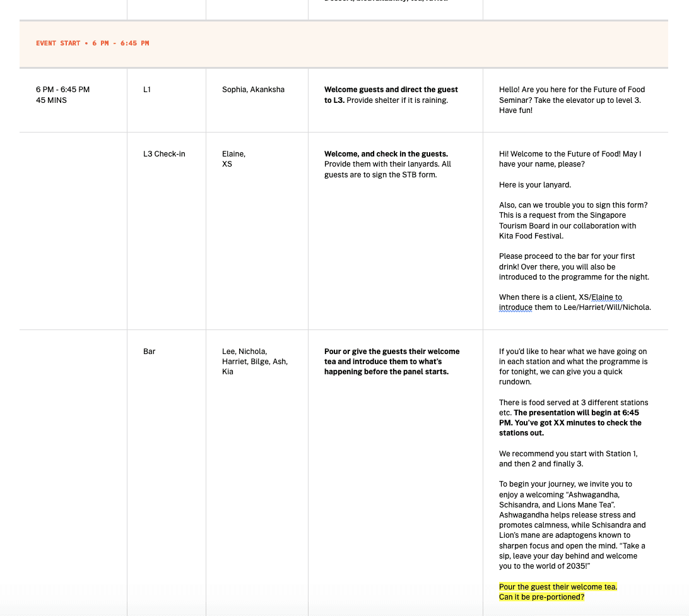Click the 'Here is your lanyard.' line
Image resolution: width=689 pixels, height=616 pixels.
[x=535, y=185]
